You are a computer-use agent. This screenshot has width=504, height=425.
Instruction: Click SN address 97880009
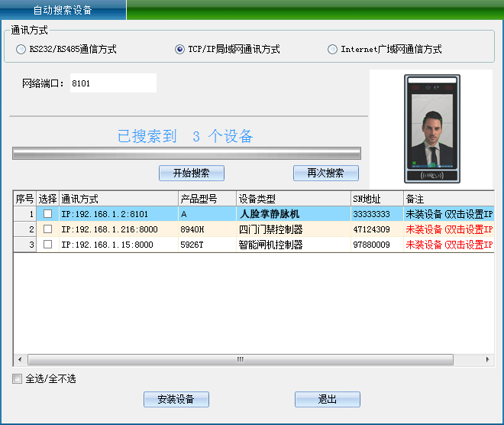tap(377, 245)
